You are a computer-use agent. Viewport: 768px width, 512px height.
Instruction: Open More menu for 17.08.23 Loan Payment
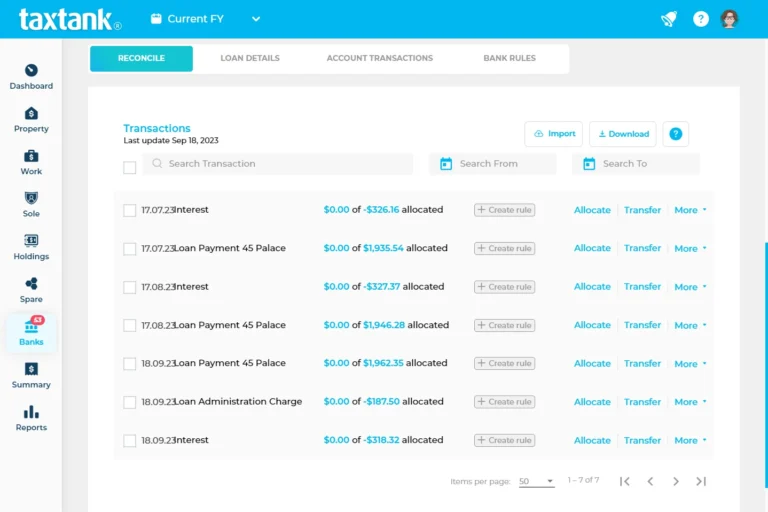pos(690,325)
